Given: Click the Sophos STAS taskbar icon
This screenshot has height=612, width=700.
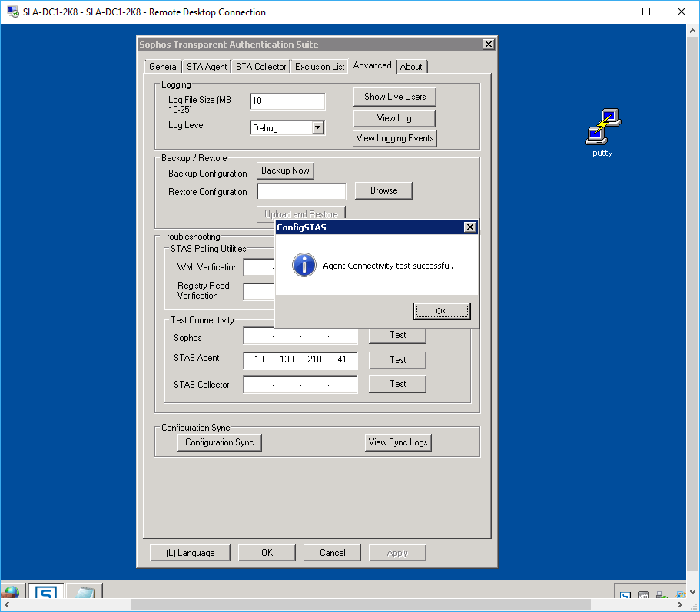Looking at the screenshot, I should [x=46, y=590].
